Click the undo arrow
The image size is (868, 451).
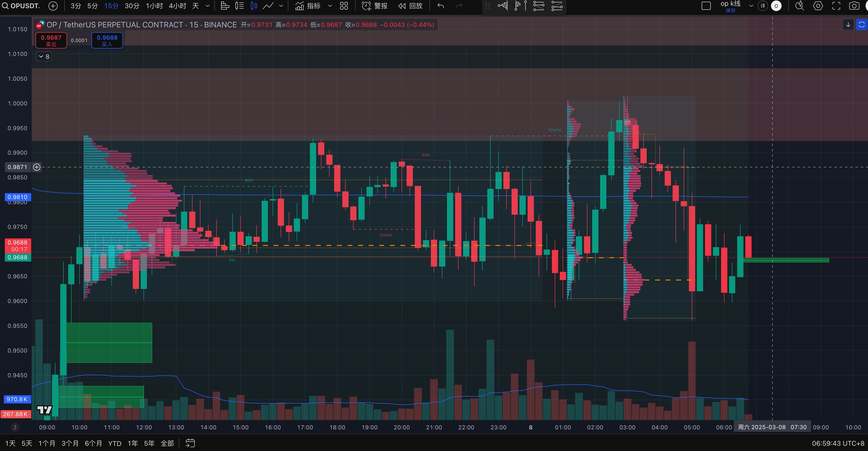(x=441, y=6)
